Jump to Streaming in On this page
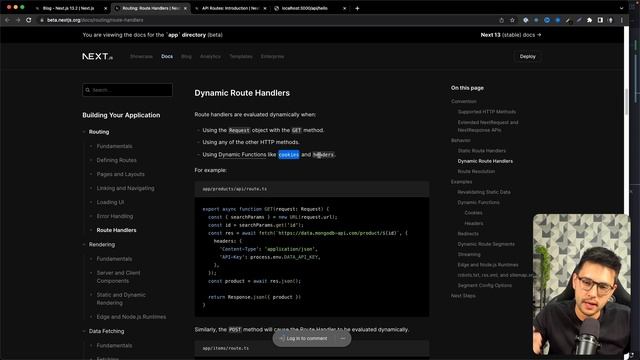640x360 pixels. tap(469, 254)
